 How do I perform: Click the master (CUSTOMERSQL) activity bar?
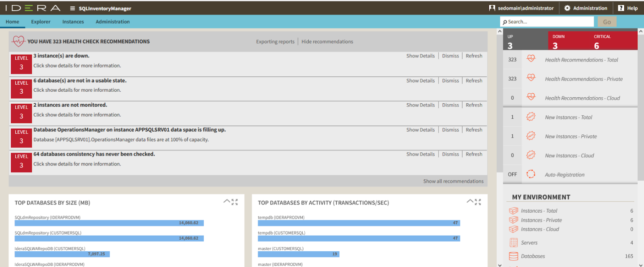(299, 254)
